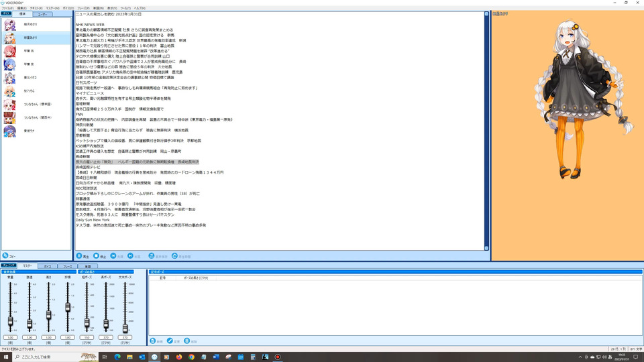Image resolution: width=644 pixels, height=362 pixels.
Task: Select the 紲星あかり voice avatar
Action: pyautogui.click(x=10, y=38)
